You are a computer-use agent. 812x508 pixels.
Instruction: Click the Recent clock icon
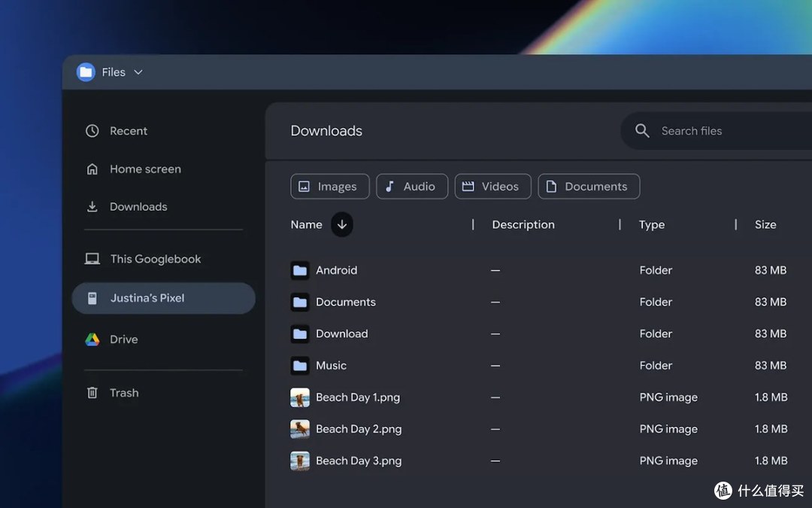pyautogui.click(x=92, y=131)
